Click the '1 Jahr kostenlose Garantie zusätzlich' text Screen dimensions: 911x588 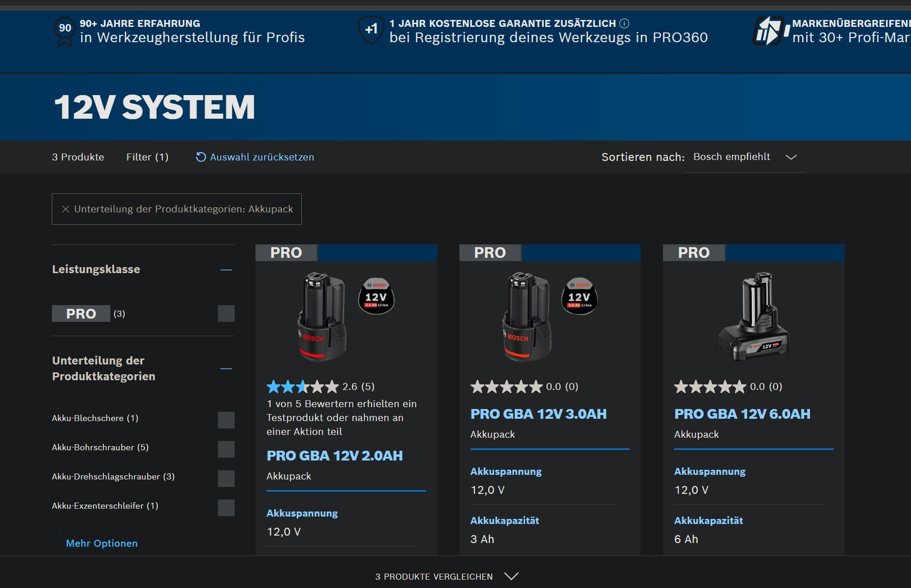[x=503, y=23]
